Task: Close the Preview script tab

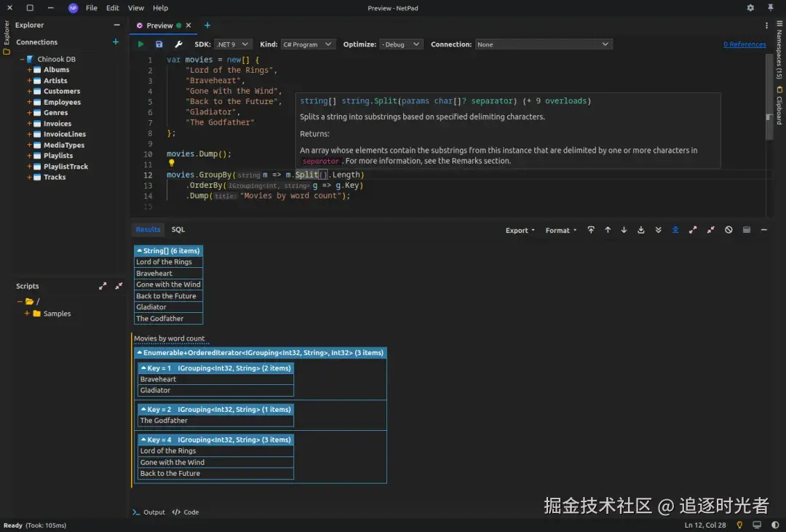Action: point(188,25)
